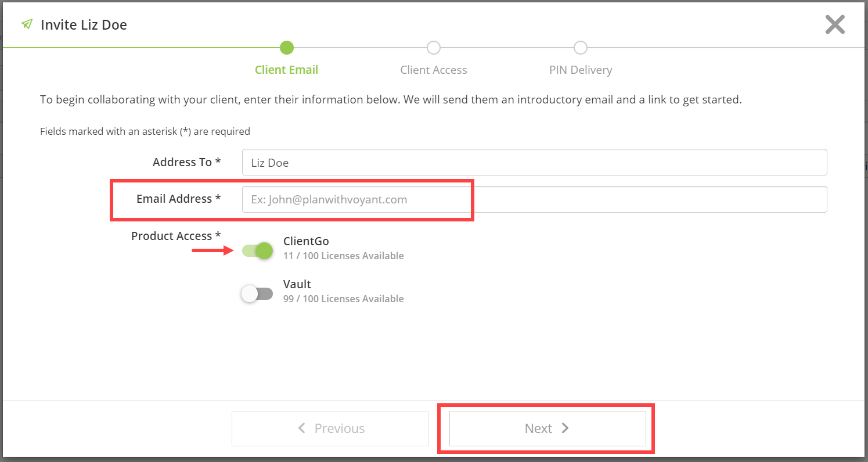Screen dimensions: 868x462
Task: Enable the Vault product access toggle
Action: click(257, 293)
